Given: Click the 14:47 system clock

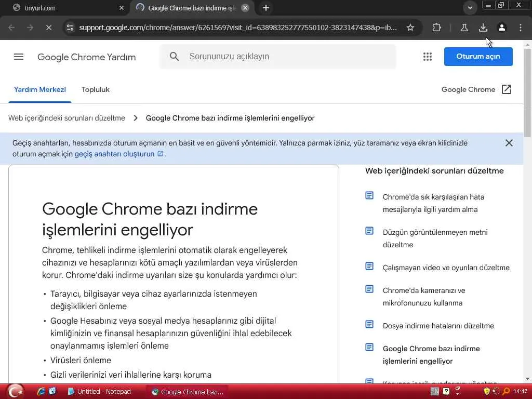Looking at the screenshot, I should 520,391.
